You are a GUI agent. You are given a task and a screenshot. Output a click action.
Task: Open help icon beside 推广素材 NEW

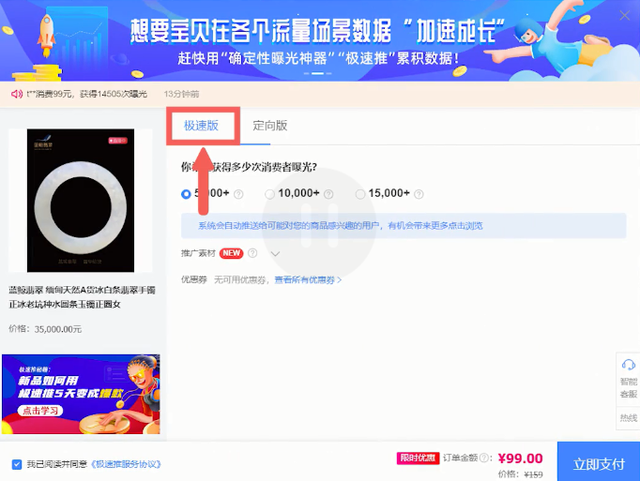(x=253, y=253)
